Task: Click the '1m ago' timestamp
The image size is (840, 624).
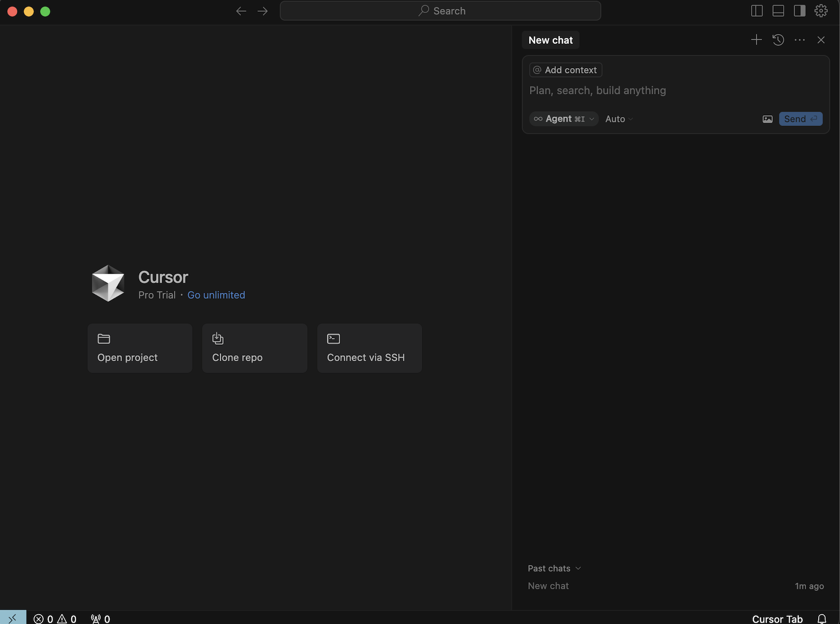Action: [x=809, y=586]
